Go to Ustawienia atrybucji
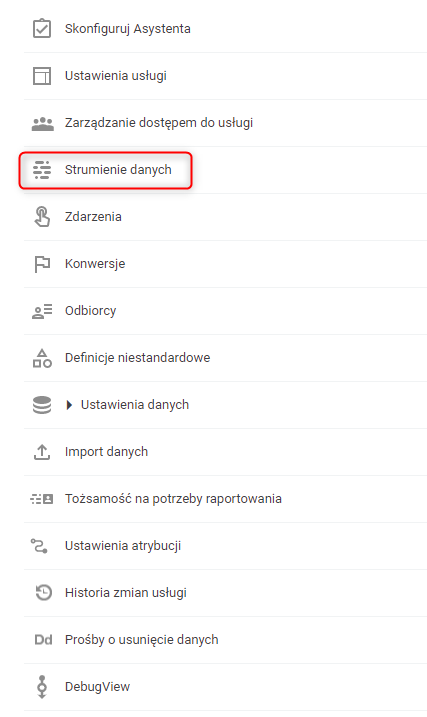427x717 pixels. (x=123, y=546)
